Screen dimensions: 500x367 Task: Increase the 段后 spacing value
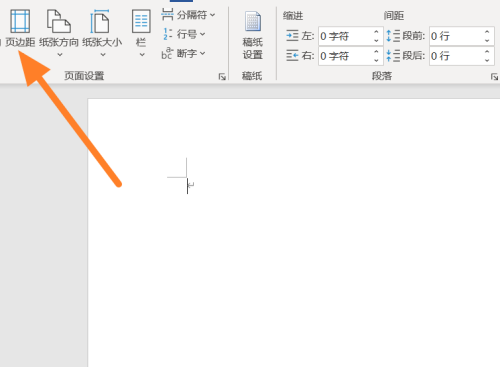coord(487,52)
